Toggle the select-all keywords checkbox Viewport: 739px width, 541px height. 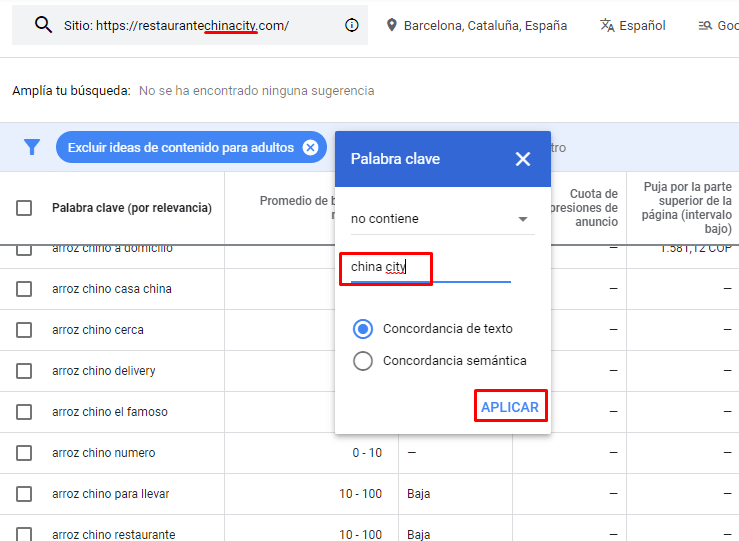[x=24, y=208]
